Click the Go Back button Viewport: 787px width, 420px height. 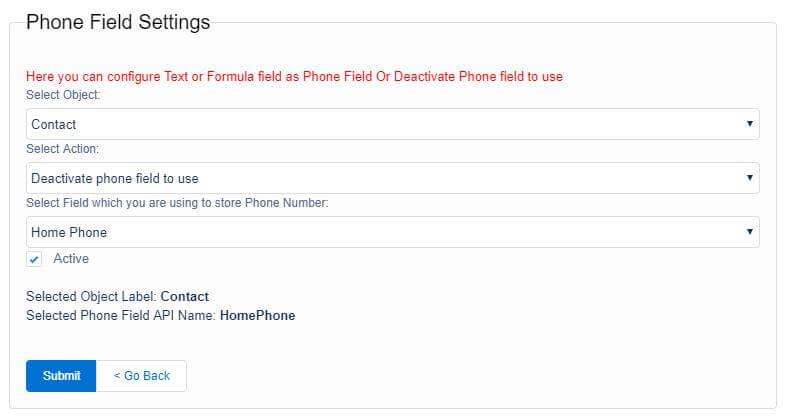point(141,376)
